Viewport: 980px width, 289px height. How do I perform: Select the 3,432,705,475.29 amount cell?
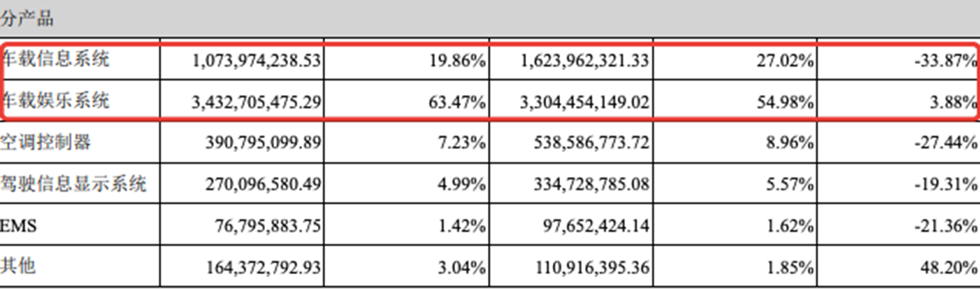256,102
